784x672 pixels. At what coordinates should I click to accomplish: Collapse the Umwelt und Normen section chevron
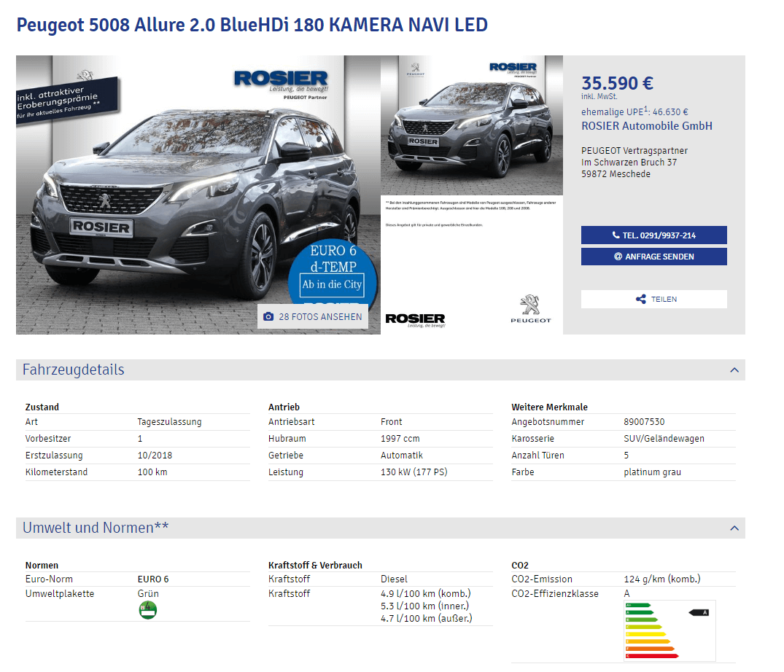pyautogui.click(x=734, y=528)
